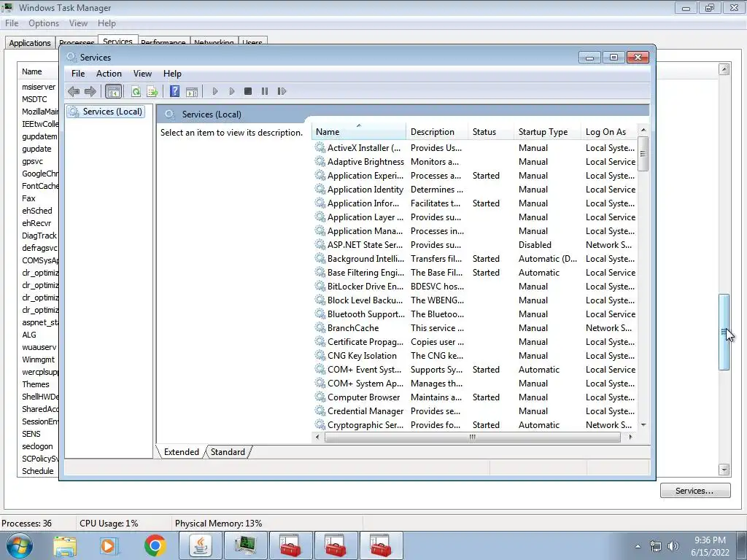Open Windows Explorer from taskbar
This screenshot has height=560, width=747.
pyautogui.click(x=64, y=545)
